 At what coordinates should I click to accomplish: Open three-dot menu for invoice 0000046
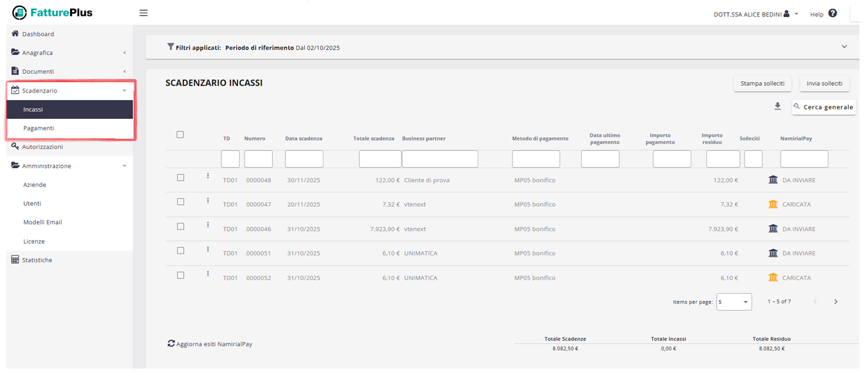[x=208, y=225]
